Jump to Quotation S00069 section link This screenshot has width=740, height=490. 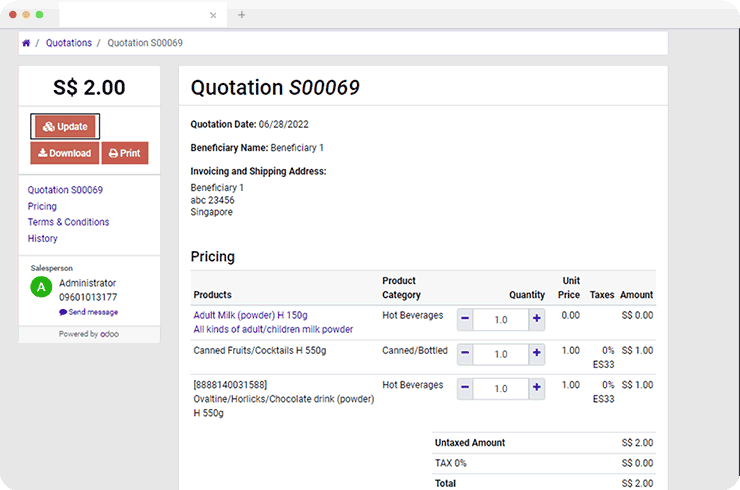[x=65, y=190]
